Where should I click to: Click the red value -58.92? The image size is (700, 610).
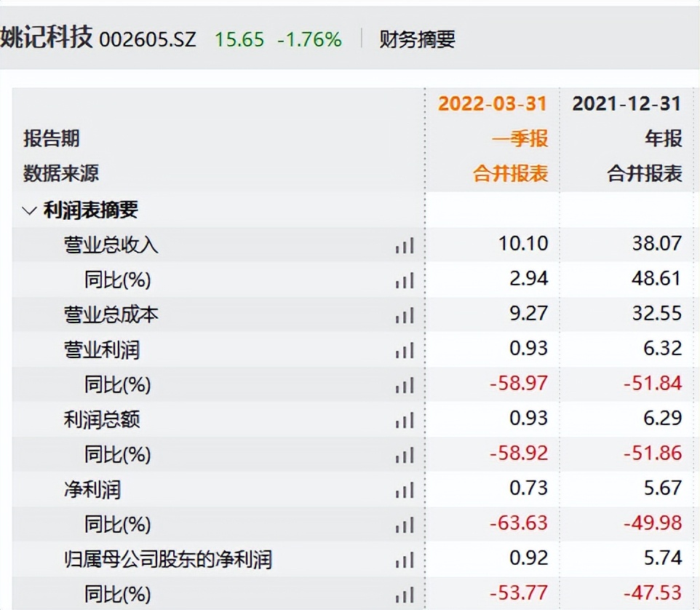[x=519, y=453]
